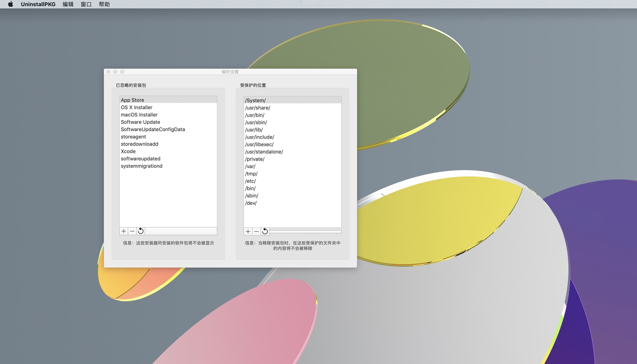
Task: Reset the ignored packages list to defaults
Action: [x=141, y=231]
